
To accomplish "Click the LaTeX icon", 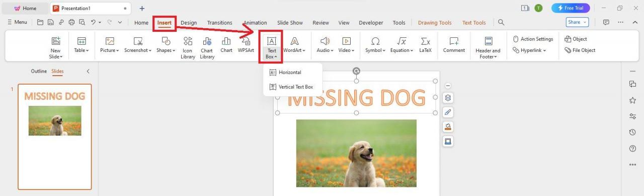I will point(426,44).
